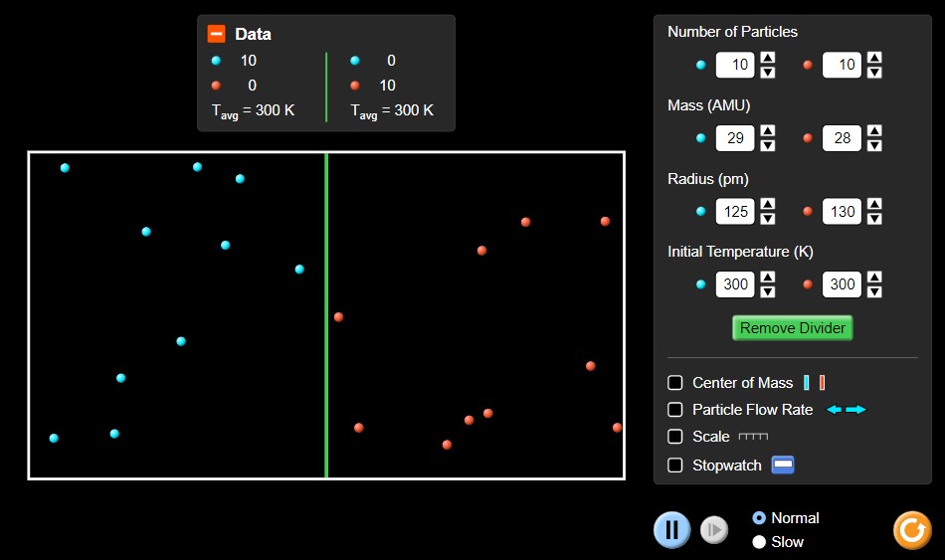Viewport: 945px width, 560px height.
Task: Increase the number of cyan particles
Action: pos(768,59)
